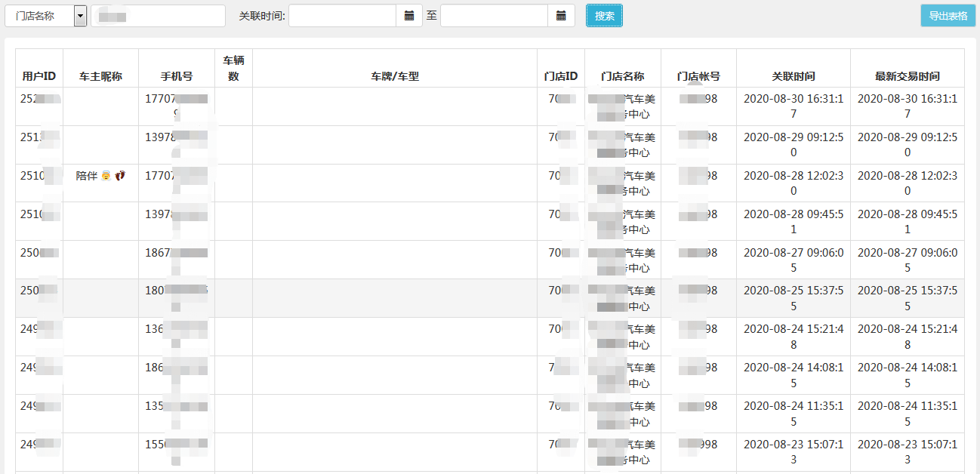Select the 门店帐号 column header
980x474 pixels.
coord(698,76)
